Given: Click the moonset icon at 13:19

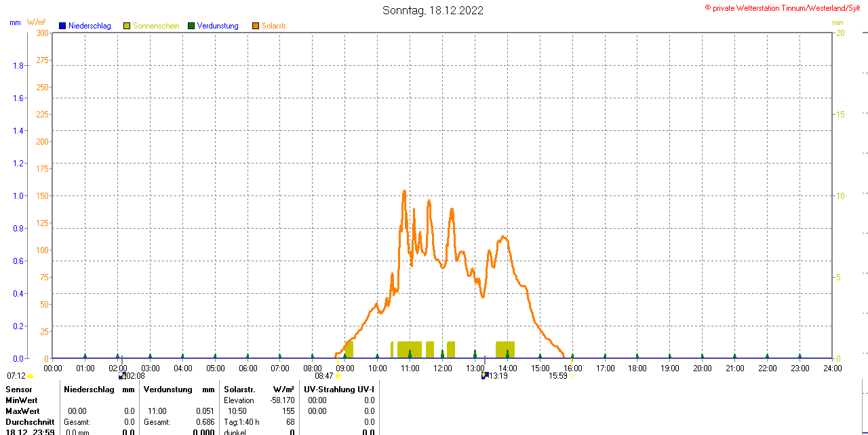Looking at the screenshot, I should click(485, 375).
